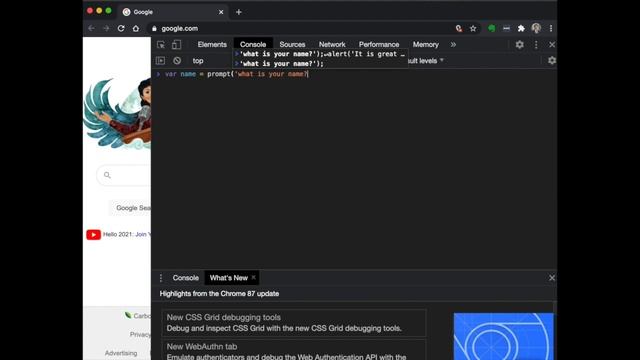Reload the google.com page
The width and height of the screenshot is (640, 360).
[121, 28]
